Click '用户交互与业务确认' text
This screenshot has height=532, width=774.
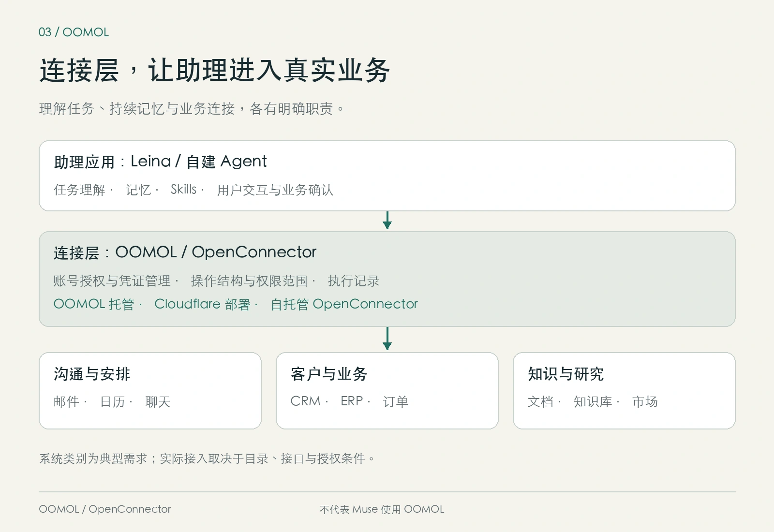pyautogui.click(x=275, y=190)
